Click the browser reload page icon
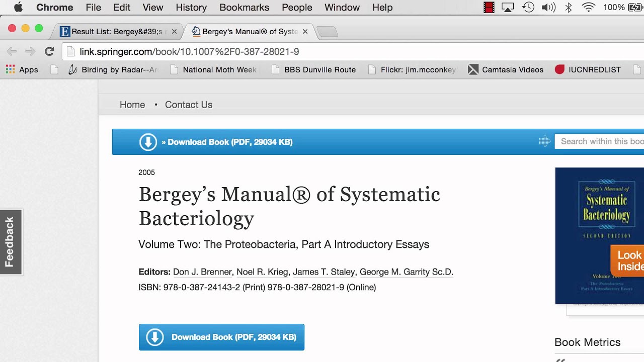The height and width of the screenshot is (362, 644). coord(49,51)
